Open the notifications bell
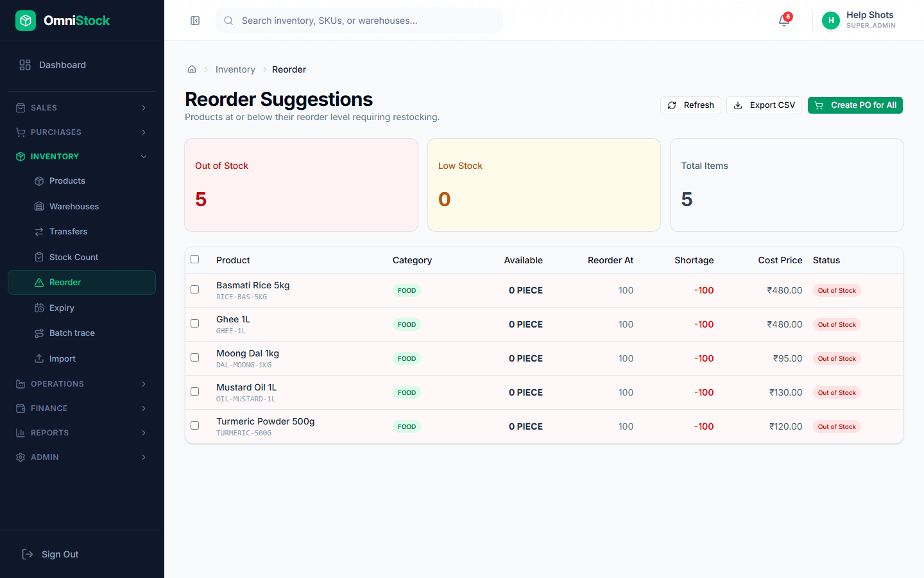The width and height of the screenshot is (924, 578). [x=783, y=21]
